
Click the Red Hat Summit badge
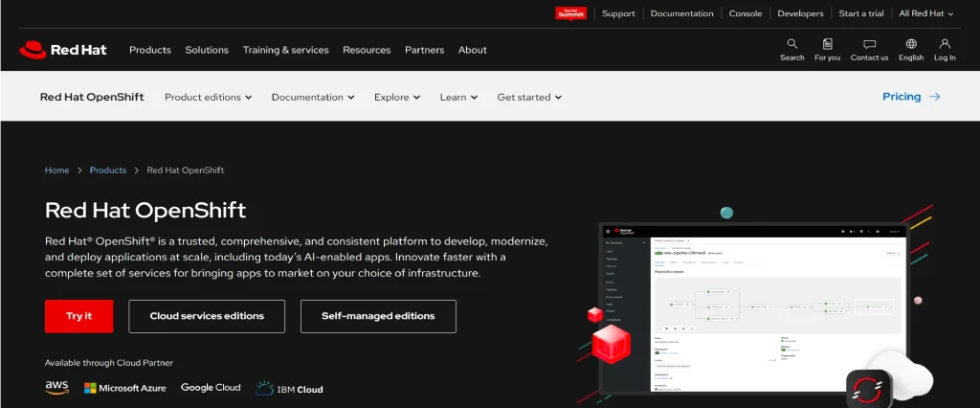tap(570, 13)
